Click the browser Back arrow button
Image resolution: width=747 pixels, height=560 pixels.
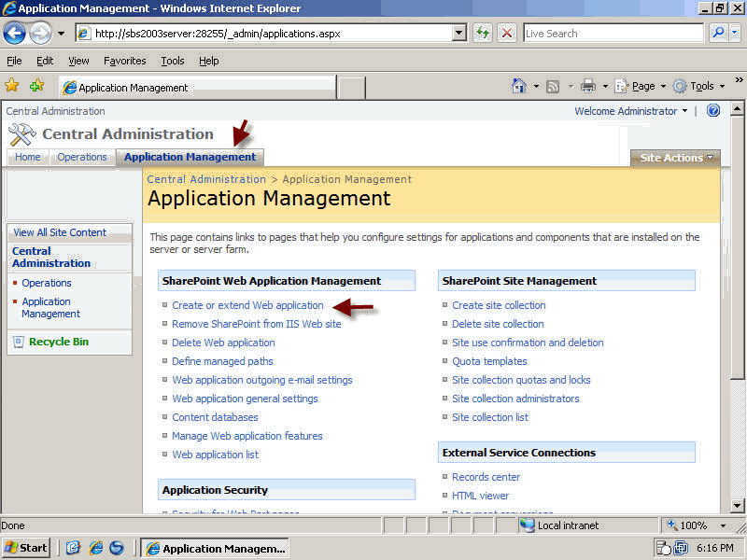pyautogui.click(x=14, y=34)
